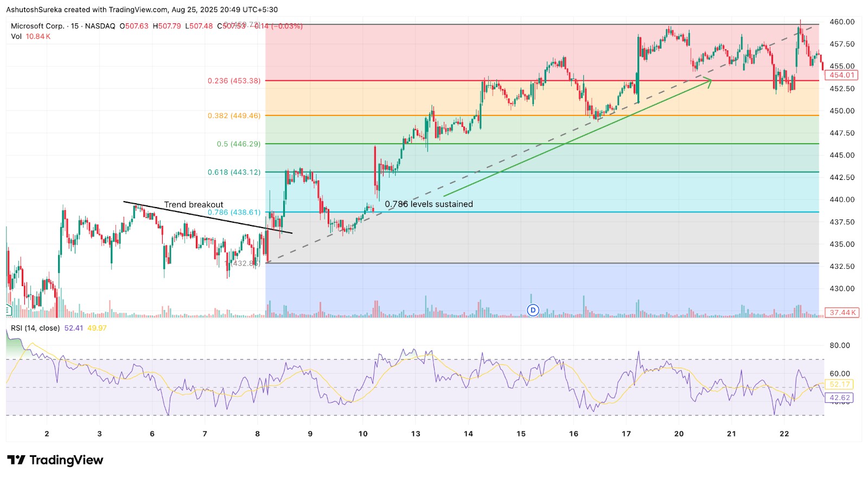
Task: Click the open price O507.63 value
Action: coord(134,26)
